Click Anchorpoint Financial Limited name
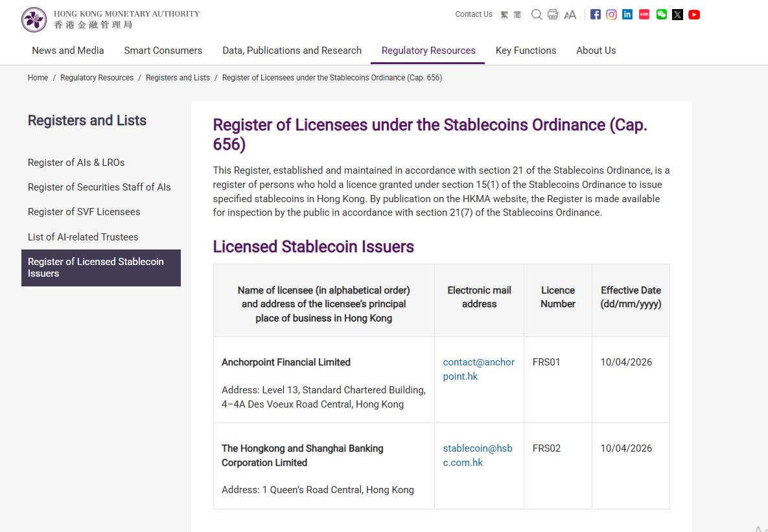 (x=286, y=362)
